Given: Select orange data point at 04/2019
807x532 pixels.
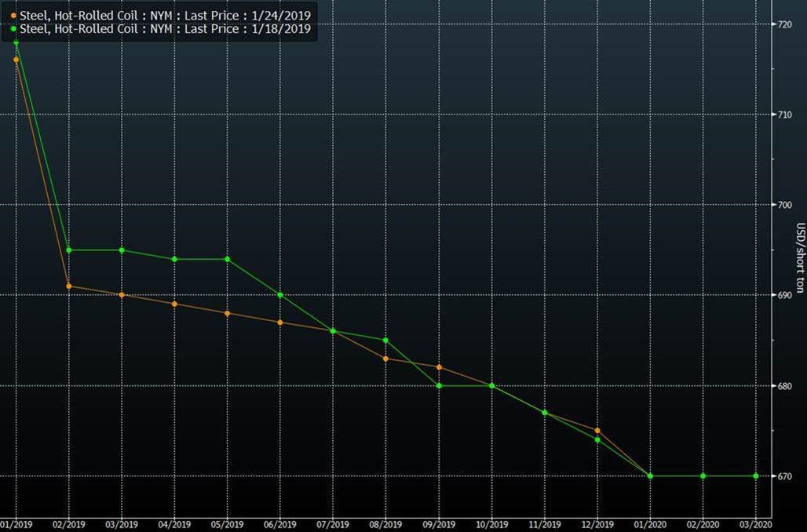Looking at the screenshot, I should pyautogui.click(x=174, y=304).
